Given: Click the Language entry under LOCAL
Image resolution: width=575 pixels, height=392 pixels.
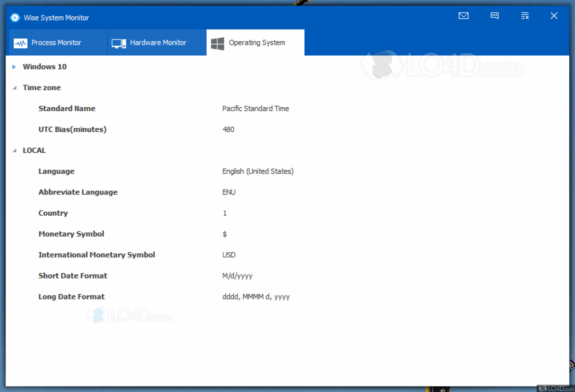Looking at the screenshot, I should pos(56,171).
